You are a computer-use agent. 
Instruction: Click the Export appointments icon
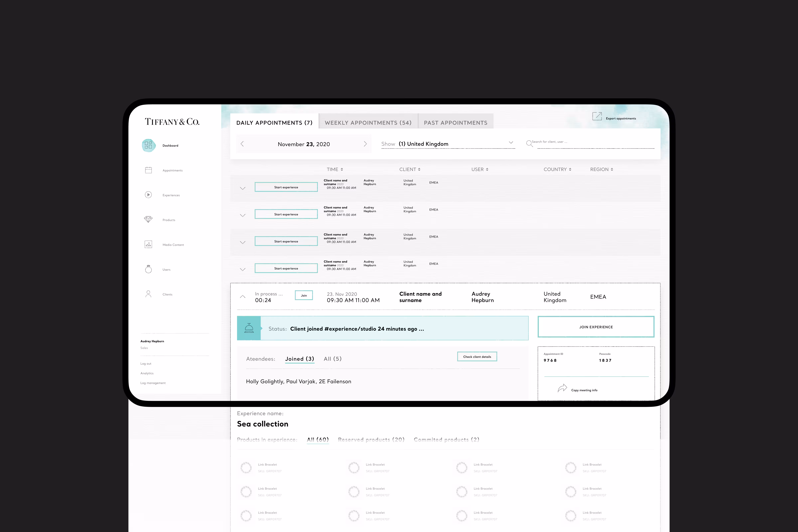coord(597,116)
